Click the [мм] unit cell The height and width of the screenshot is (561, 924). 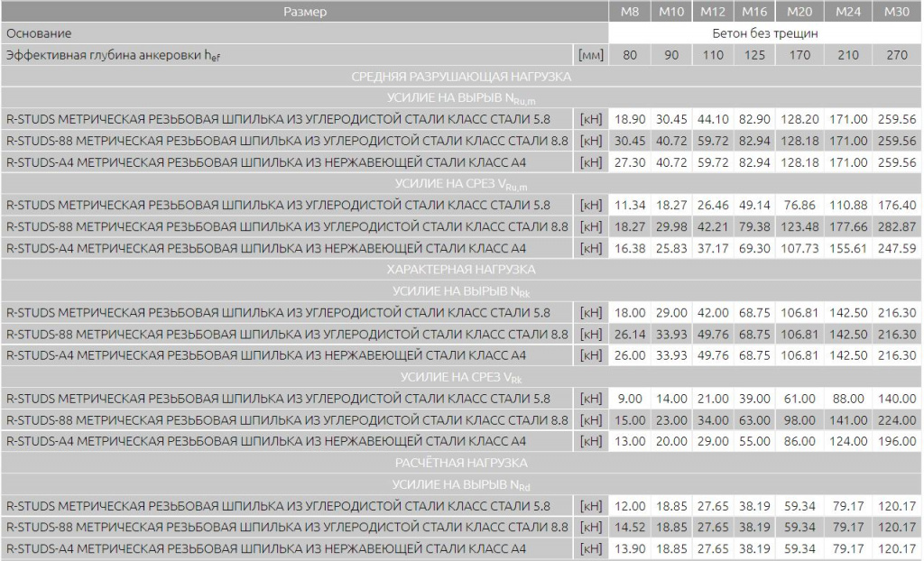pyautogui.click(x=590, y=55)
